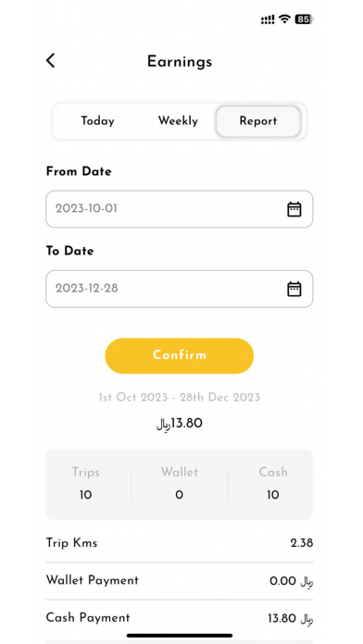Click the To Date field 2023-12-28

(180, 289)
